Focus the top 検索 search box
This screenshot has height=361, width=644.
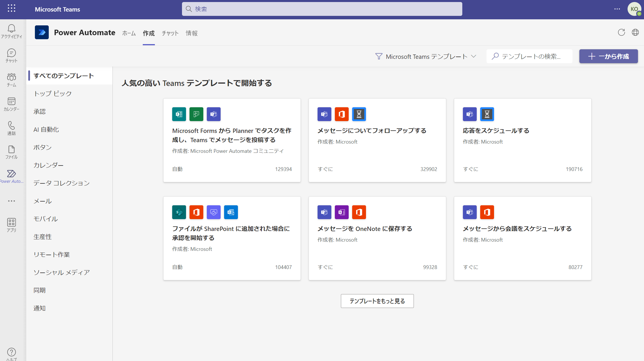[x=322, y=9]
